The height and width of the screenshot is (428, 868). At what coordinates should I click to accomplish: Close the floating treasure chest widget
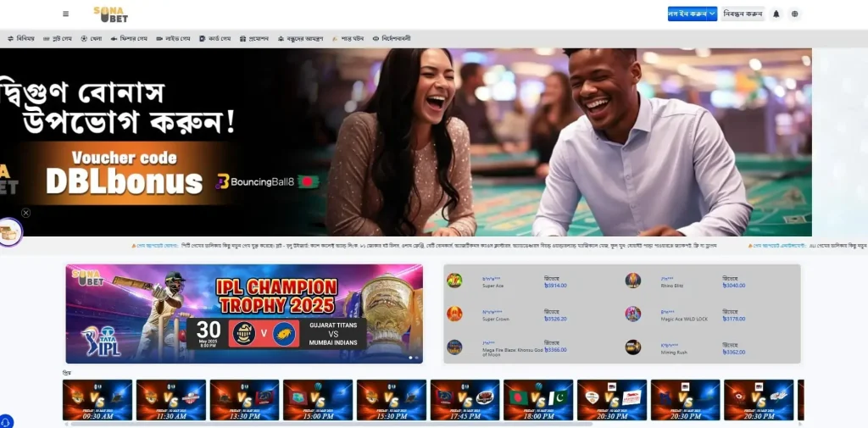[26, 213]
